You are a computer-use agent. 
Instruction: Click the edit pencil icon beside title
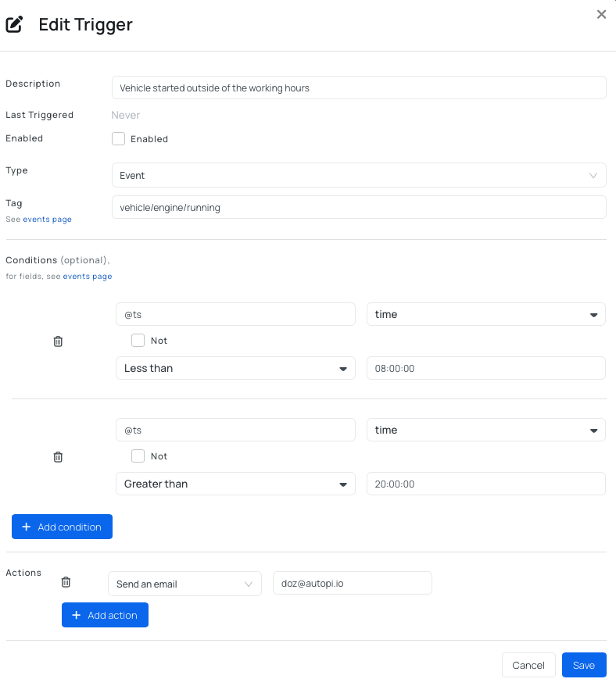pos(14,24)
